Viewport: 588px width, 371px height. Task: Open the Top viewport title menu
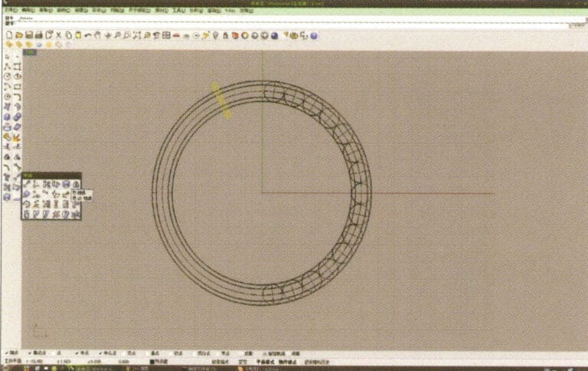pyautogui.click(x=29, y=52)
